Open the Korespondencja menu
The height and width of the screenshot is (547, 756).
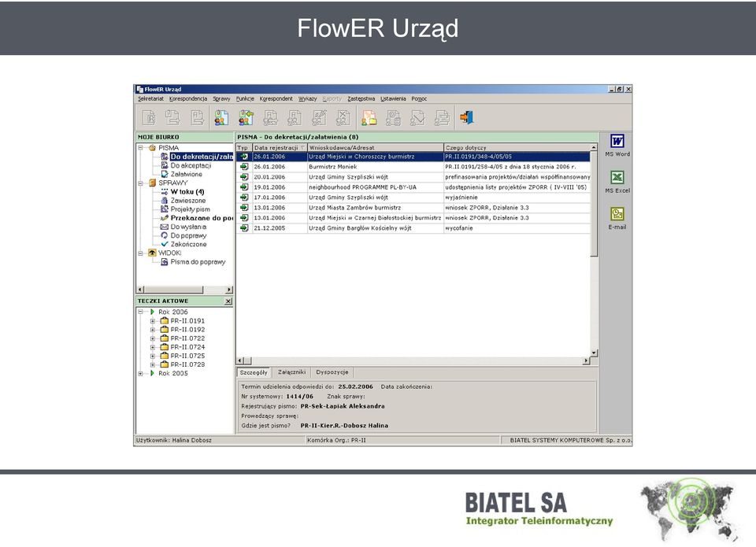(x=188, y=99)
